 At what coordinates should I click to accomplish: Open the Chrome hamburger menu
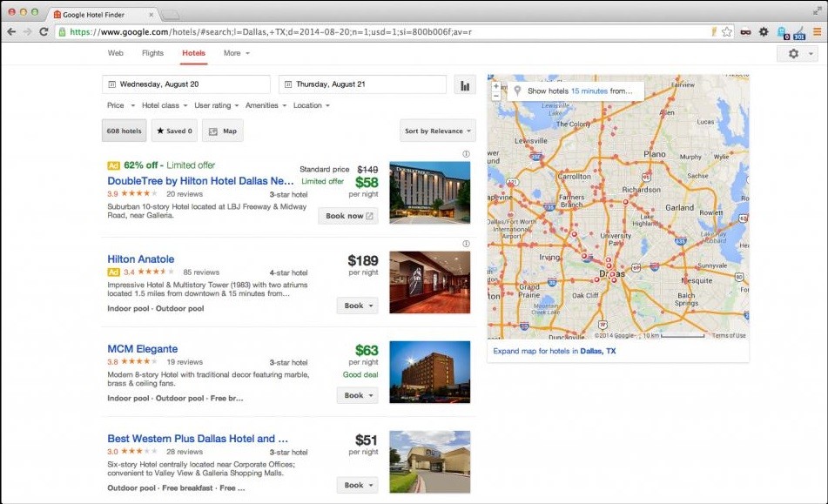pos(817,31)
